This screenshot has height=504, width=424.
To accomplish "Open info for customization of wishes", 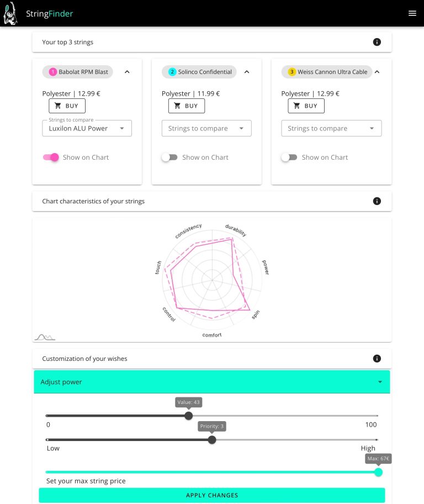I will coord(377,359).
